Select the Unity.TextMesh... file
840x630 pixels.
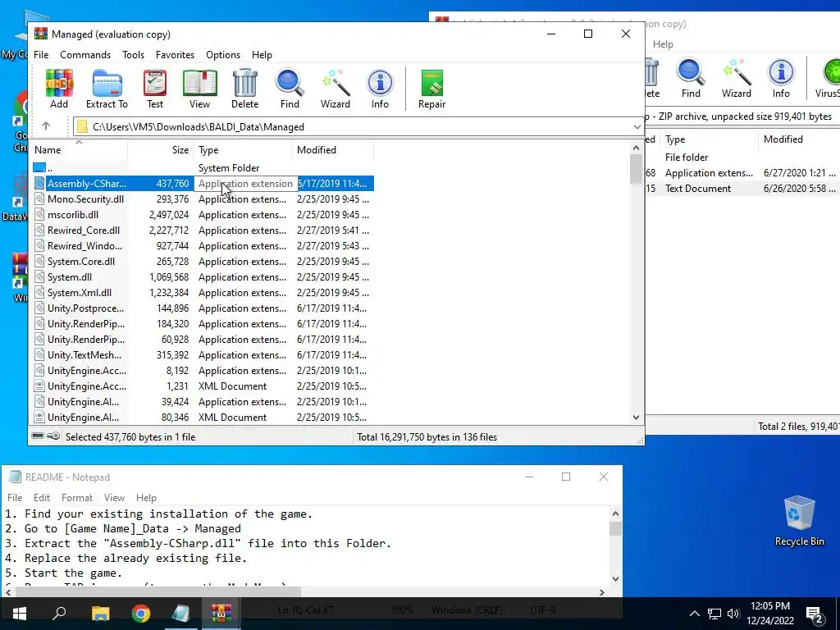[x=203, y=354]
